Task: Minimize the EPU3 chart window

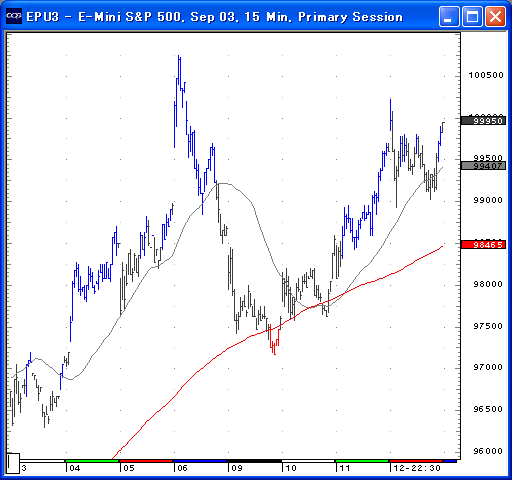Action: [449, 16]
